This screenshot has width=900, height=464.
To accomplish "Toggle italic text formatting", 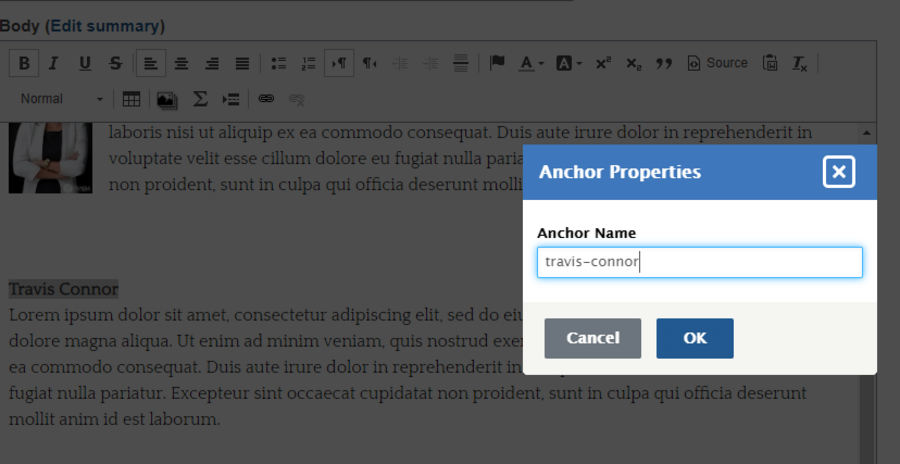I will [54, 63].
